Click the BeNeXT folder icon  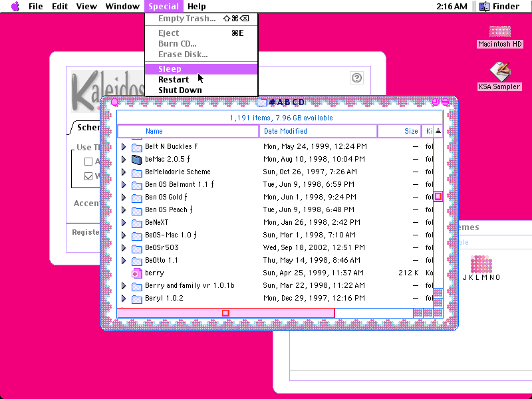click(x=137, y=223)
